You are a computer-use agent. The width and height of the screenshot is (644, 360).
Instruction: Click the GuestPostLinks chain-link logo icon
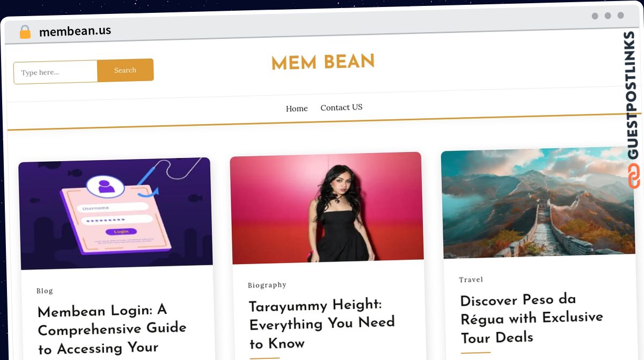pyautogui.click(x=634, y=176)
